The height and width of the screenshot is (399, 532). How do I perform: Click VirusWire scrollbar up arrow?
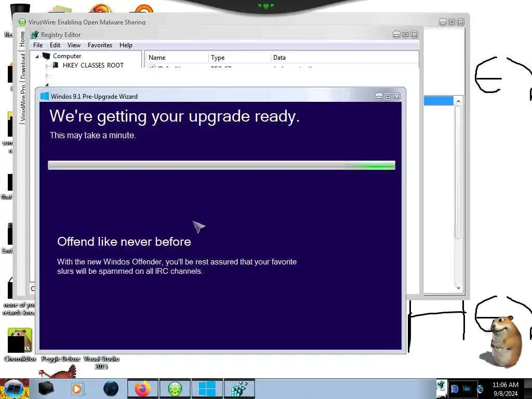click(458, 101)
